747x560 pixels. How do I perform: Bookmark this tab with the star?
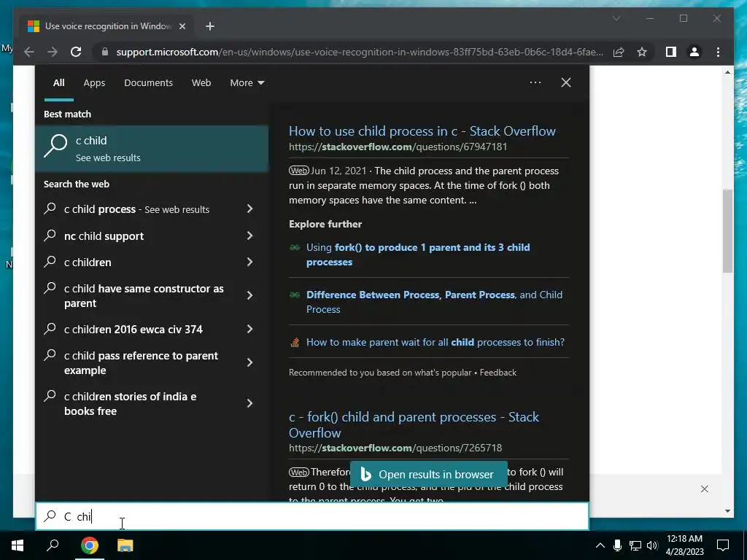642,52
